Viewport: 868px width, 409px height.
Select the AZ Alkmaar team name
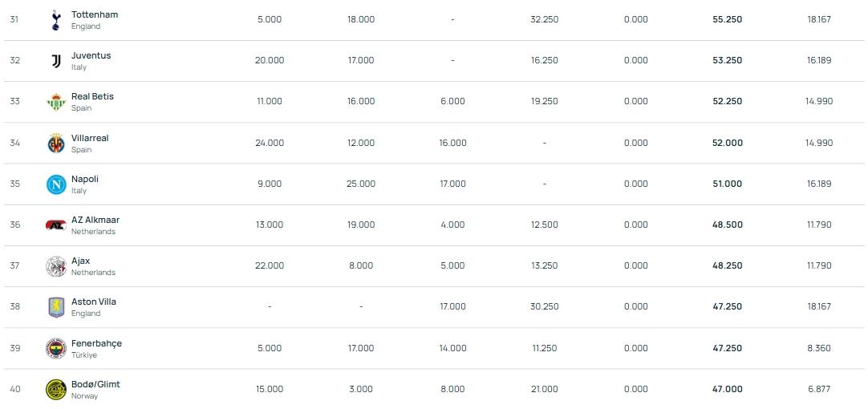[x=95, y=220]
